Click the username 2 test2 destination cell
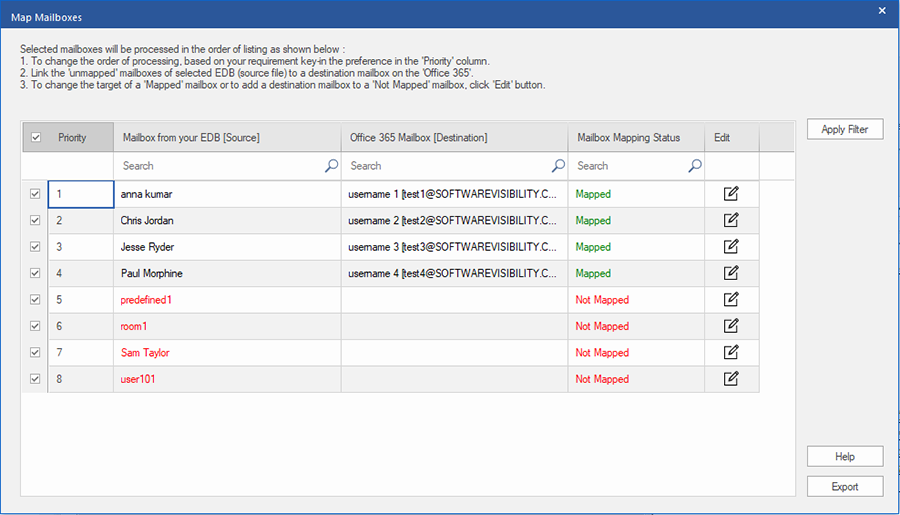 click(455, 220)
